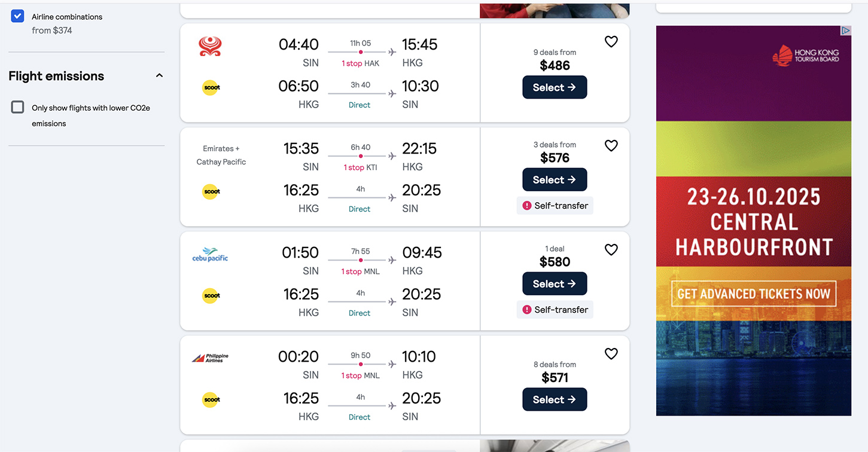
Task: Click the heart on the $580 Cebu Pacific flight
Action: 611,250
